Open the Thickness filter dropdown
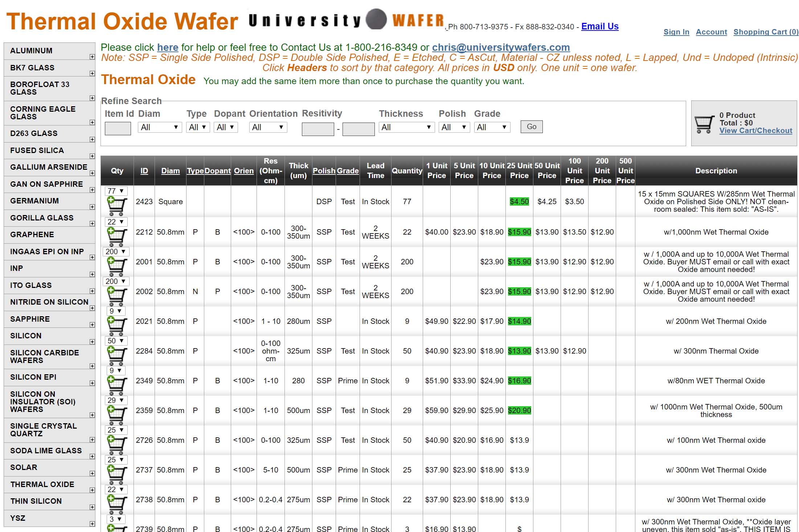799x532 pixels. click(406, 127)
